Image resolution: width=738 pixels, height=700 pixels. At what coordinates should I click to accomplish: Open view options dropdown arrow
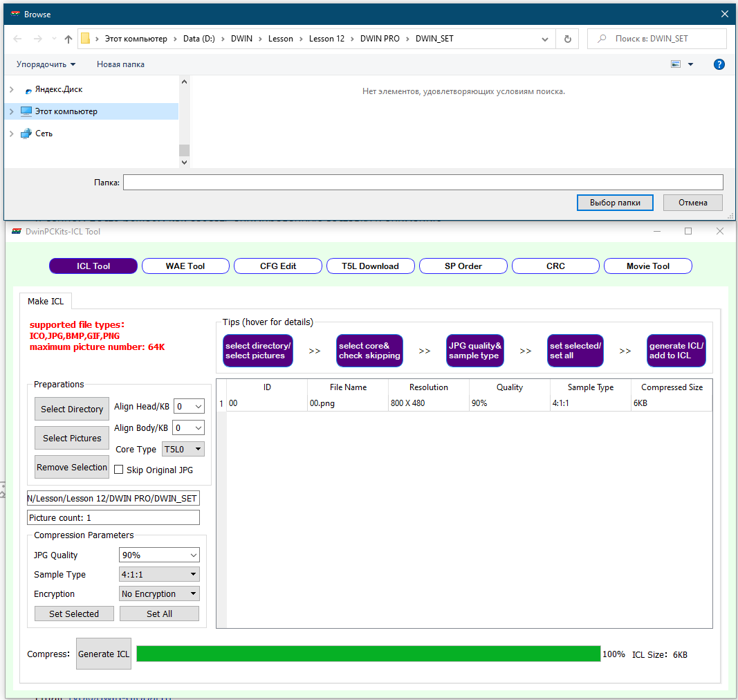690,64
